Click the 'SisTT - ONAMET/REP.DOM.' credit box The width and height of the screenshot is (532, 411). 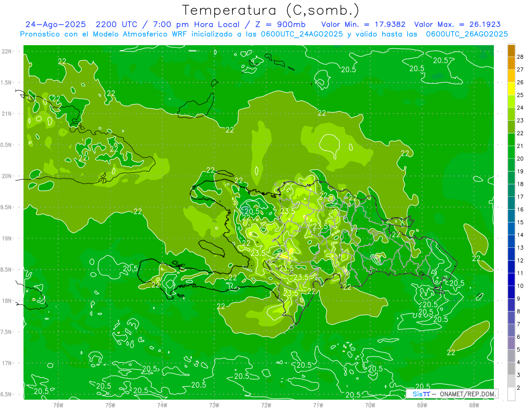coord(452,394)
